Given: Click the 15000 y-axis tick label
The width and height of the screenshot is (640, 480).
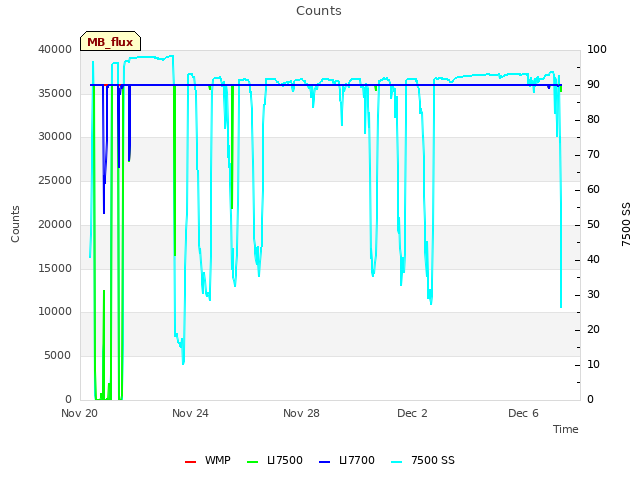Looking at the screenshot, I should [x=55, y=268].
